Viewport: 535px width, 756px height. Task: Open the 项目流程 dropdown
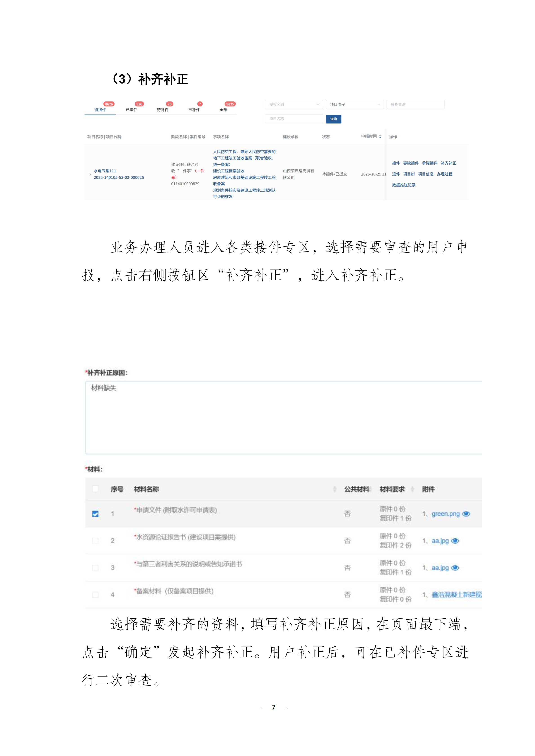(355, 104)
